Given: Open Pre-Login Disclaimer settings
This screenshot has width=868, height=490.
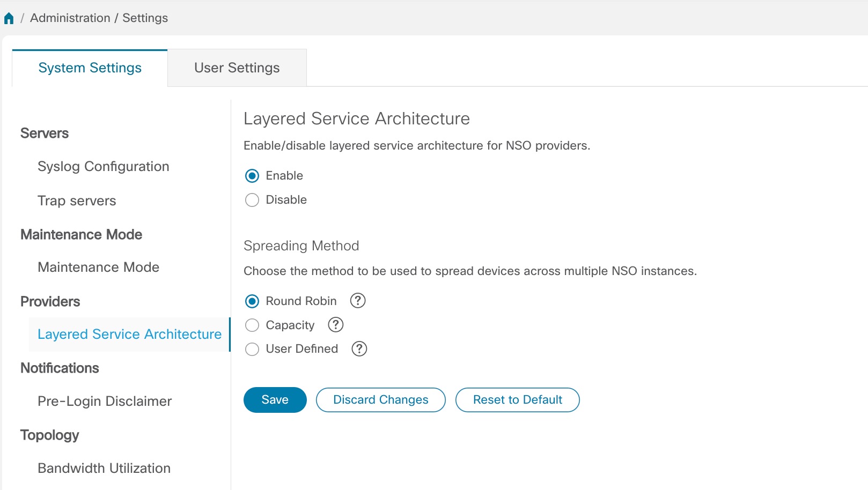Looking at the screenshot, I should 104,401.
